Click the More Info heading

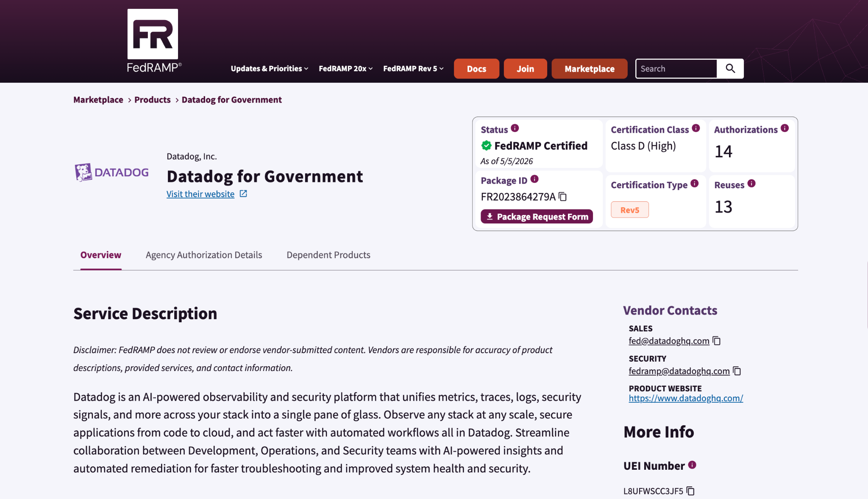tap(659, 432)
